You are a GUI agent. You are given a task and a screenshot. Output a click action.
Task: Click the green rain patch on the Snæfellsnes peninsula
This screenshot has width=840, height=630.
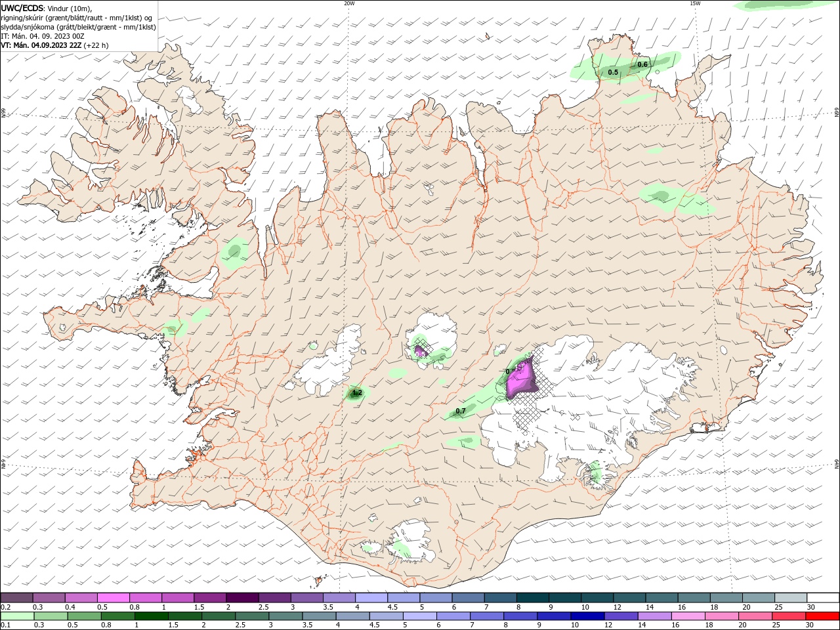(x=175, y=327)
